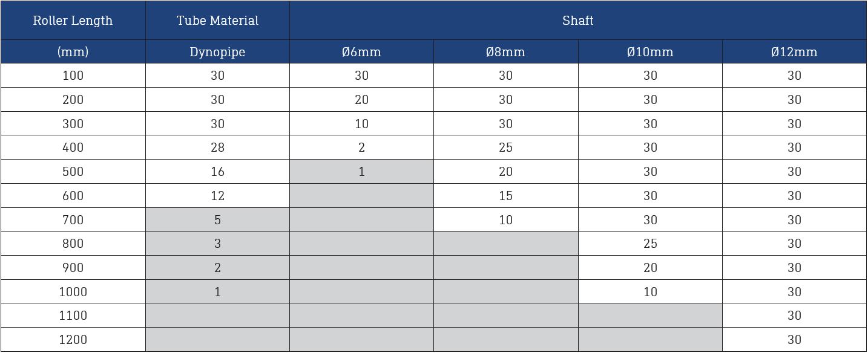Select the Ø12mm column header
The width and height of the screenshot is (868, 353).
pos(794,52)
